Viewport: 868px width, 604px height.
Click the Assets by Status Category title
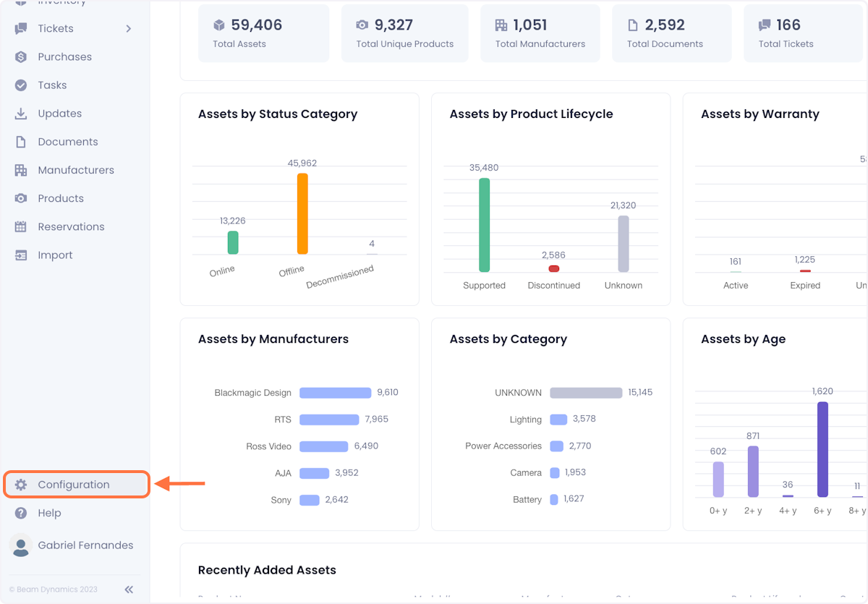coord(278,114)
